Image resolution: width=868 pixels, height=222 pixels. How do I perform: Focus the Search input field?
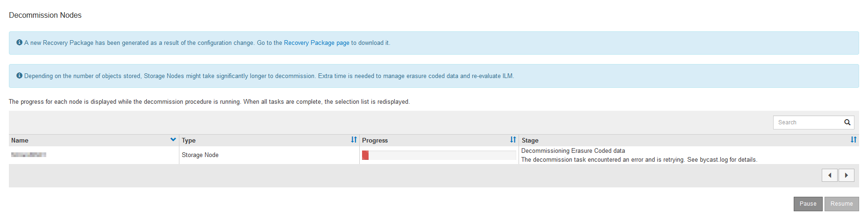click(x=808, y=122)
